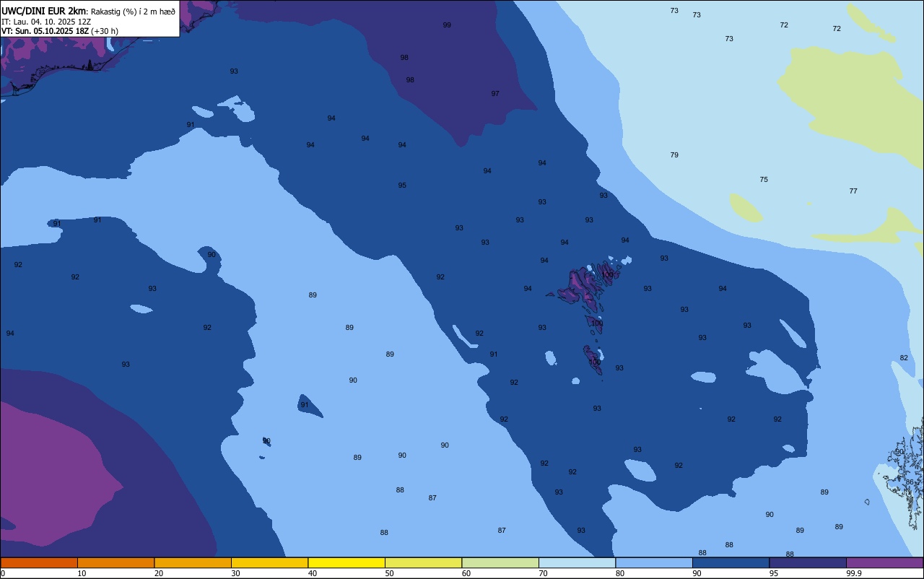
Task: Select the medium blue 90–95 legend swatch
Action: 731,562
